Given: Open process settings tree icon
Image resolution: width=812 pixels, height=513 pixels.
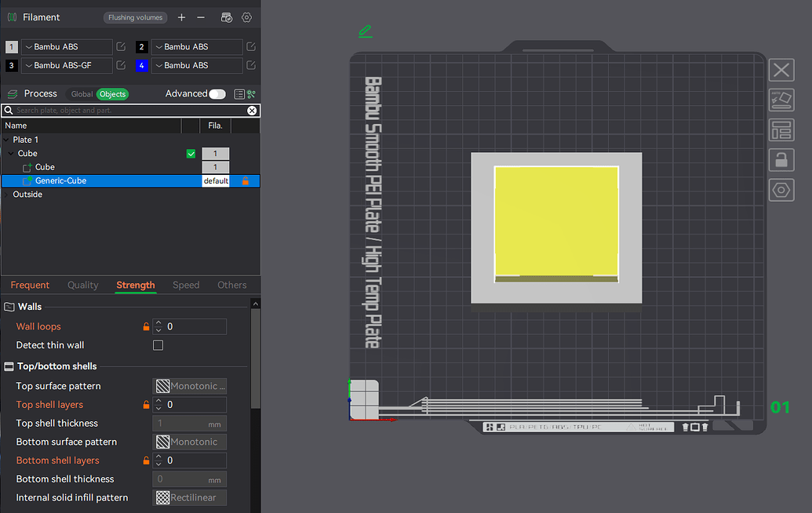Looking at the screenshot, I should (252, 94).
